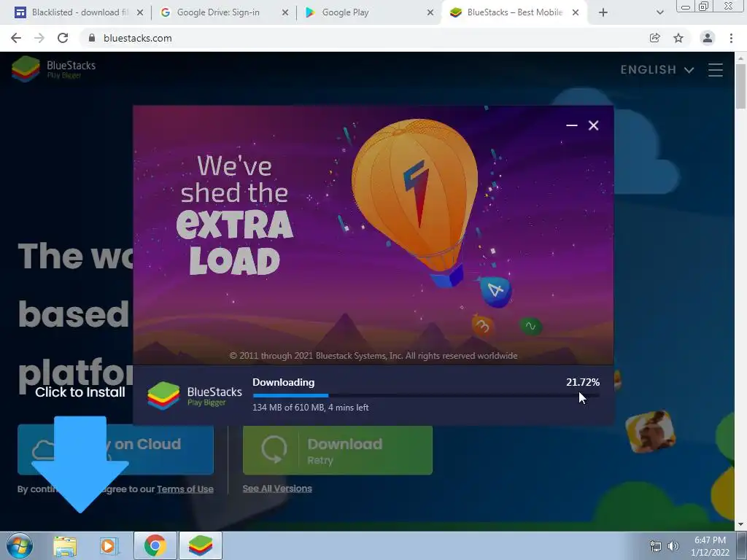Reload the bluestacks.com page
747x560 pixels.
coord(63,38)
